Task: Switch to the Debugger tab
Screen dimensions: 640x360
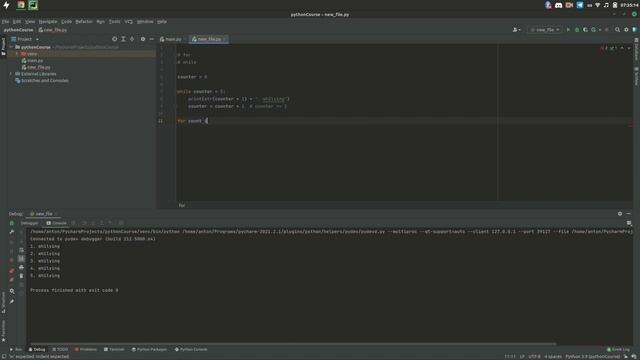Action: click(x=29, y=223)
